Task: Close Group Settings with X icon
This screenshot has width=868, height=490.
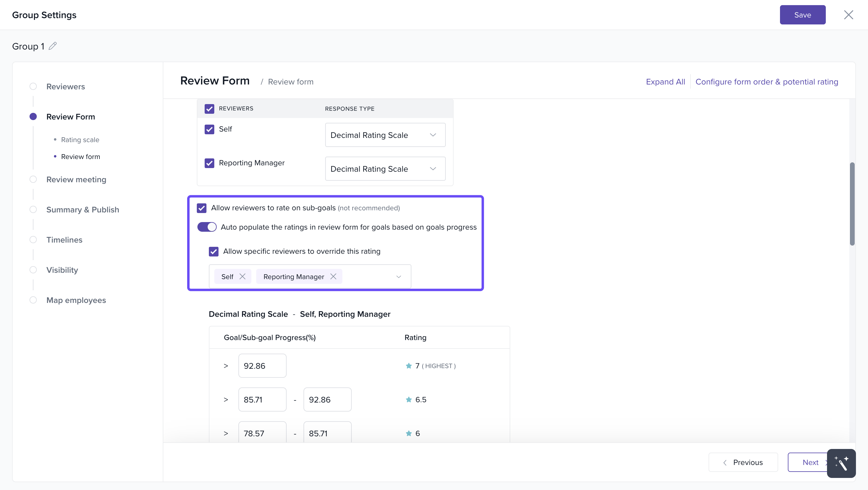Action: pyautogui.click(x=848, y=15)
